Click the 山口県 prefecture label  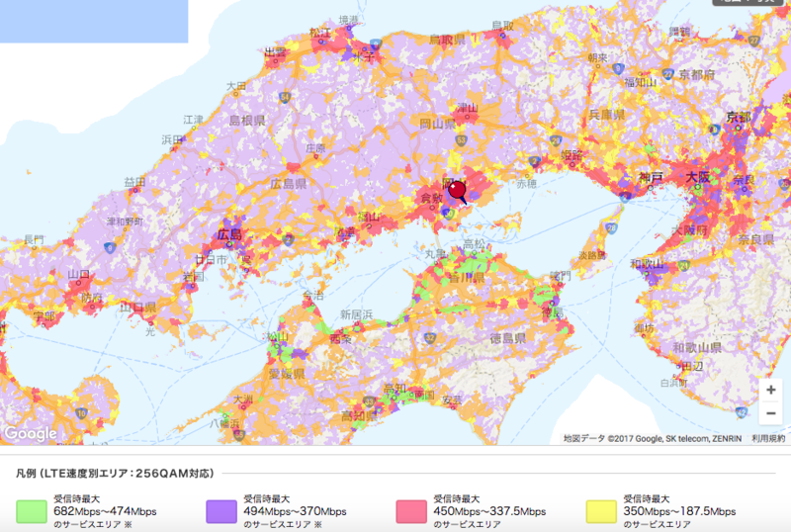(137, 308)
